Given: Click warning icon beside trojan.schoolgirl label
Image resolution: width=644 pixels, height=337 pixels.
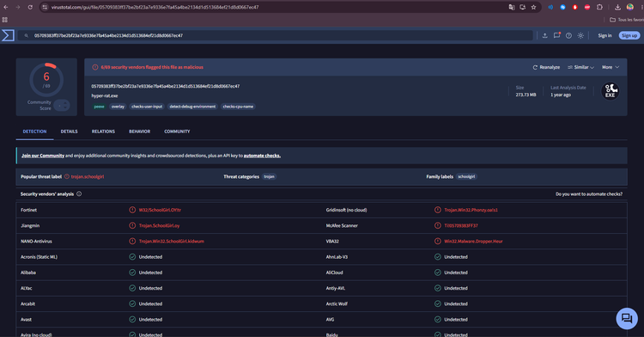Looking at the screenshot, I should [67, 177].
